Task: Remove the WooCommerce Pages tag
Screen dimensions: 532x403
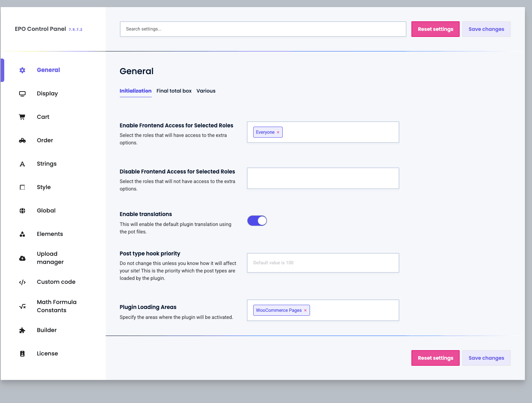Action: [x=305, y=310]
